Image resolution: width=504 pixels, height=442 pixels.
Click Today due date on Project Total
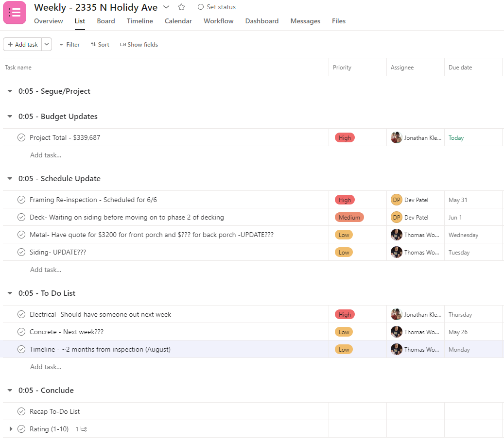pos(456,138)
